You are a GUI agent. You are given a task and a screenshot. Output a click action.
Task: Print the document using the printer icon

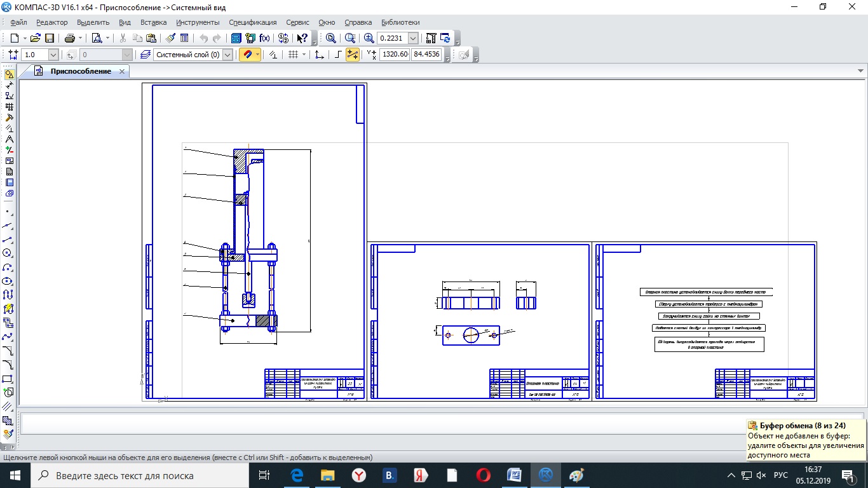(69, 38)
